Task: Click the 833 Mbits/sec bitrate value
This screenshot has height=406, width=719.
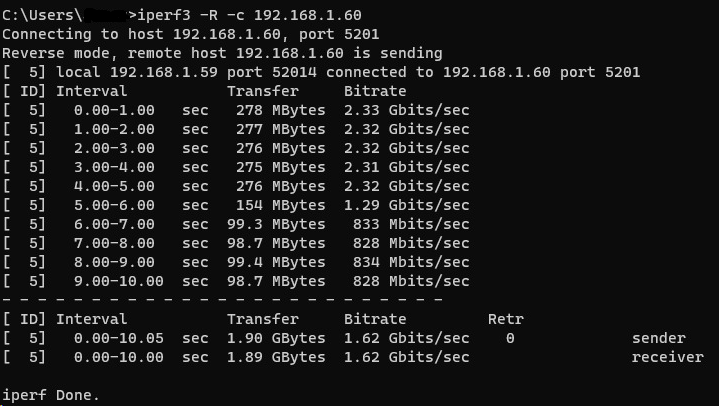Action: (x=411, y=224)
